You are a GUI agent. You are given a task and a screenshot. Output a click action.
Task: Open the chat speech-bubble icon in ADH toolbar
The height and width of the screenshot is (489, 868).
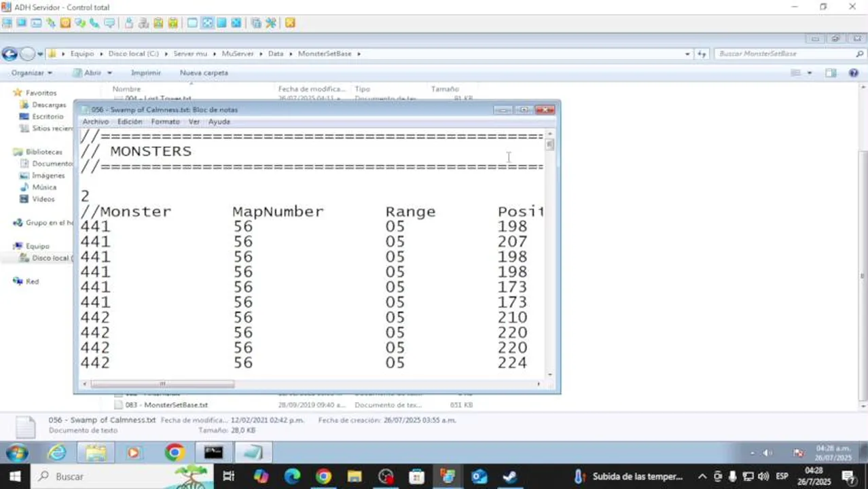point(109,23)
